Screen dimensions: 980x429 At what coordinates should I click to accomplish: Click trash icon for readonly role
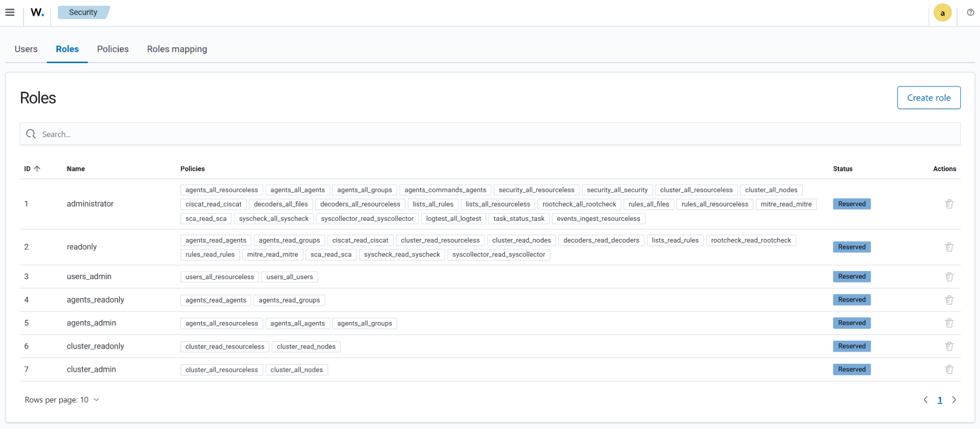tap(949, 247)
